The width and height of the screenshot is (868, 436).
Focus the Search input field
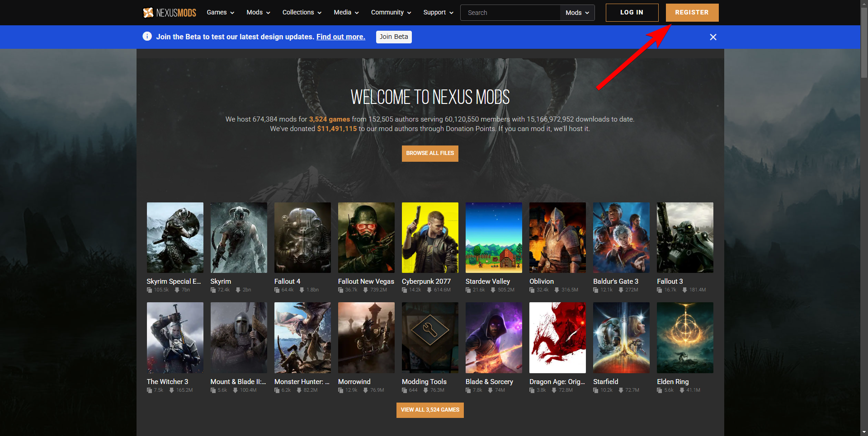click(510, 13)
